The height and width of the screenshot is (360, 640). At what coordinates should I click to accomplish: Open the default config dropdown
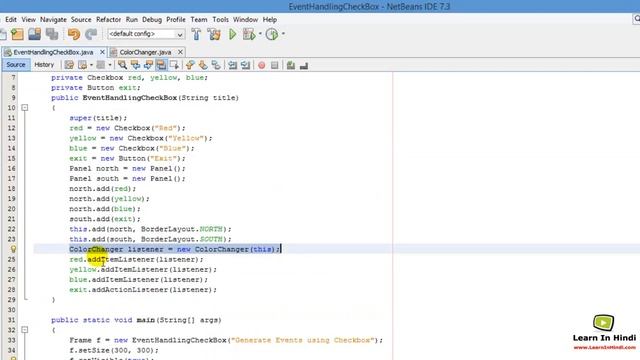[146, 34]
